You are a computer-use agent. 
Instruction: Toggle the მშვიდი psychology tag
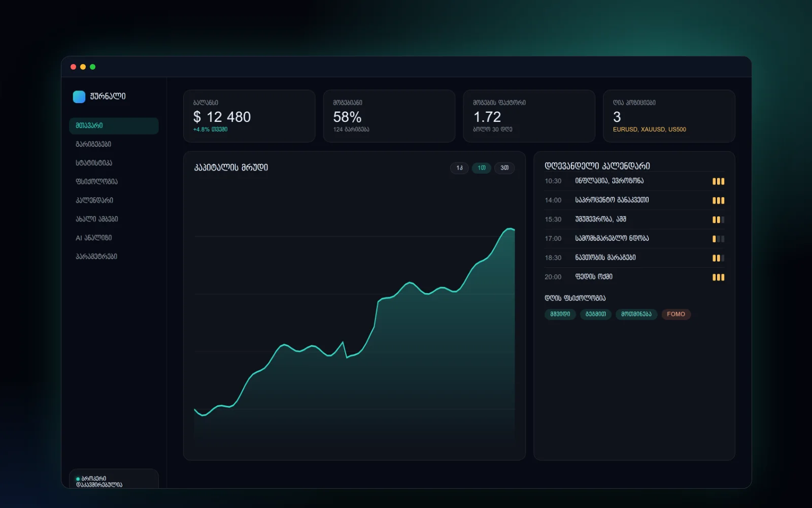(560, 314)
